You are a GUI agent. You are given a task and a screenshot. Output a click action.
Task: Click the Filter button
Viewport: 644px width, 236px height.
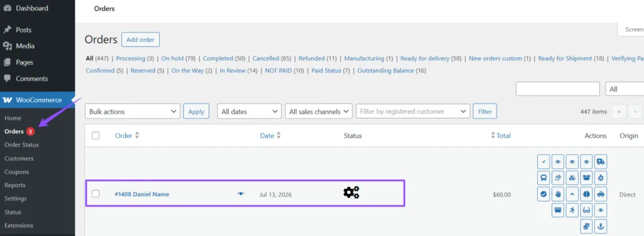pos(485,111)
